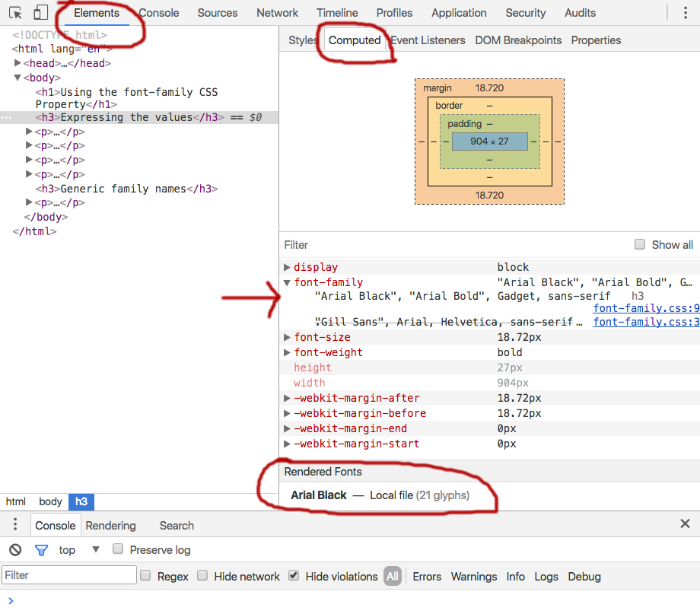Expand the head element node
Screen dimensions: 700x614
[x=17, y=63]
